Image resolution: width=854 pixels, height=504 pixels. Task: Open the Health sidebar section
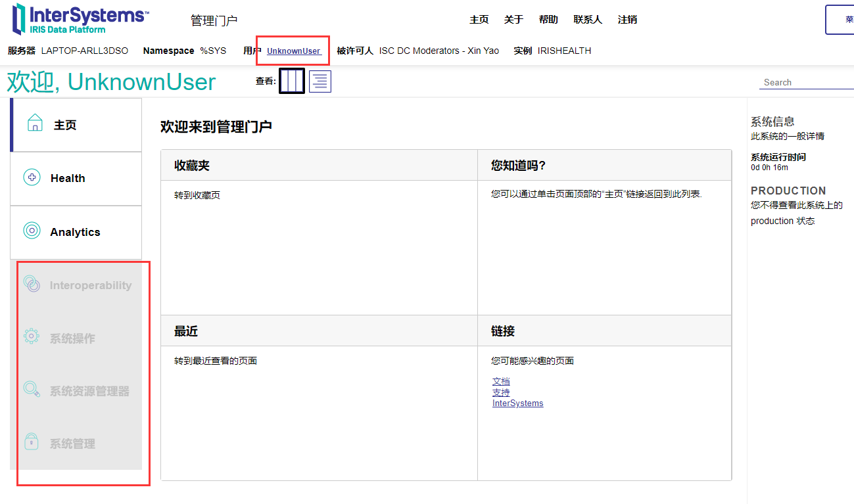tap(76, 179)
